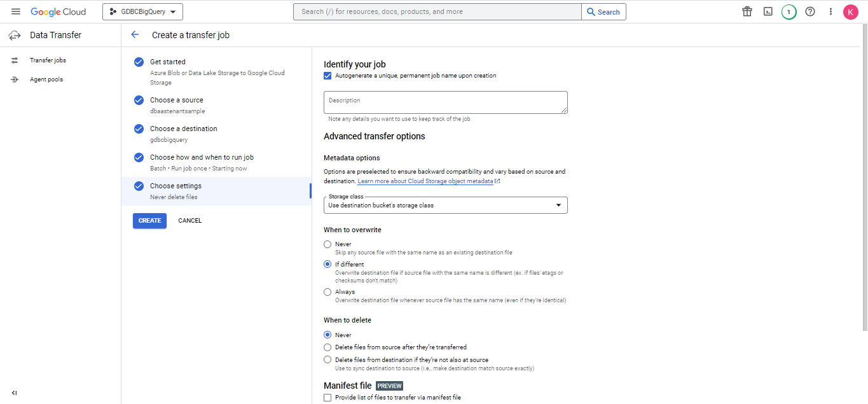868x404 pixels.
Task: Open the notifications badge showing 1
Action: [789, 11]
